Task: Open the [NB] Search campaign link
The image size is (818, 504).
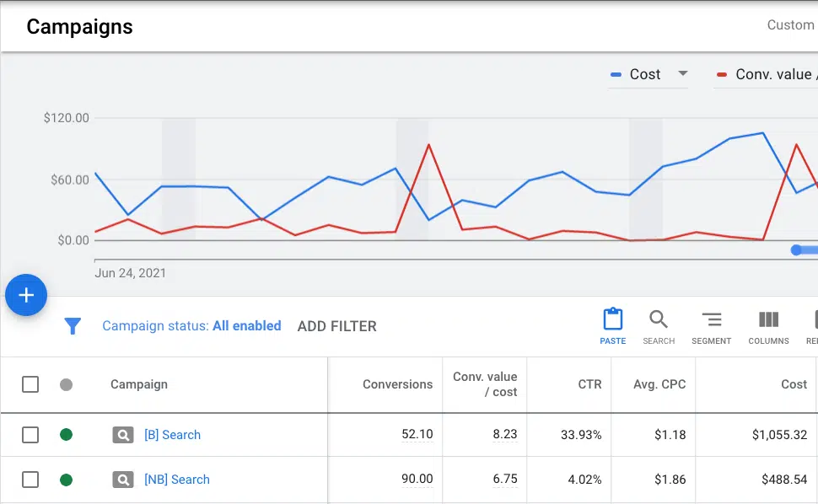Action: 177,480
